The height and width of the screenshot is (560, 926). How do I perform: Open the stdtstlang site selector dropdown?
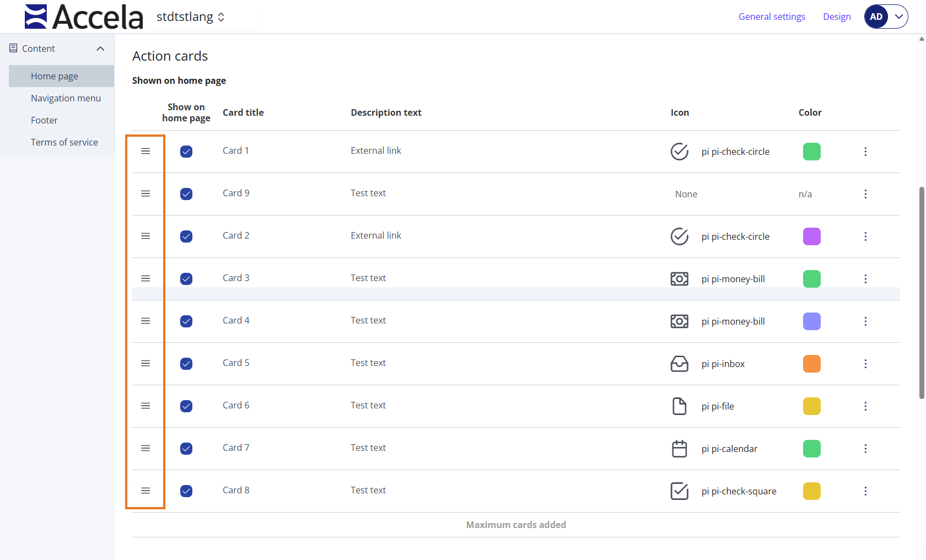[x=191, y=17]
